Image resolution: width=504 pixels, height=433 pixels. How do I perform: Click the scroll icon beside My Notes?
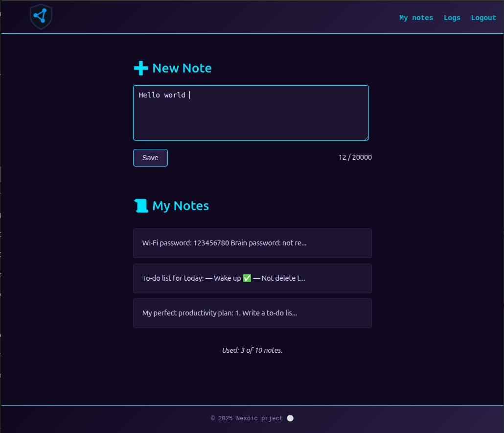pyautogui.click(x=141, y=206)
